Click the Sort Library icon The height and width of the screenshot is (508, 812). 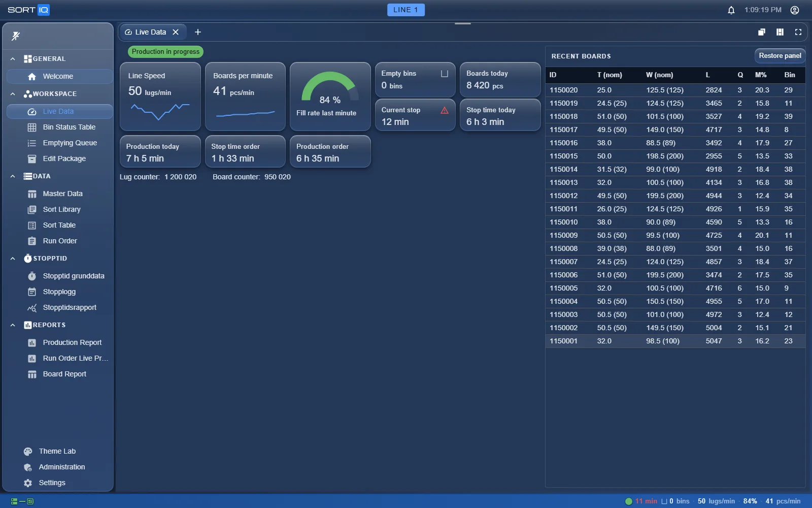[x=32, y=209]
